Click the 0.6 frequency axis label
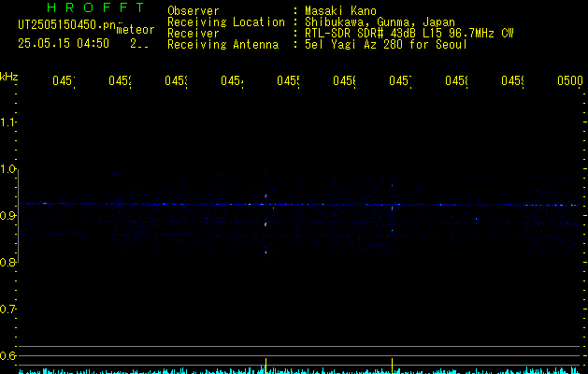The image size is (588, 374). point(7,355)
